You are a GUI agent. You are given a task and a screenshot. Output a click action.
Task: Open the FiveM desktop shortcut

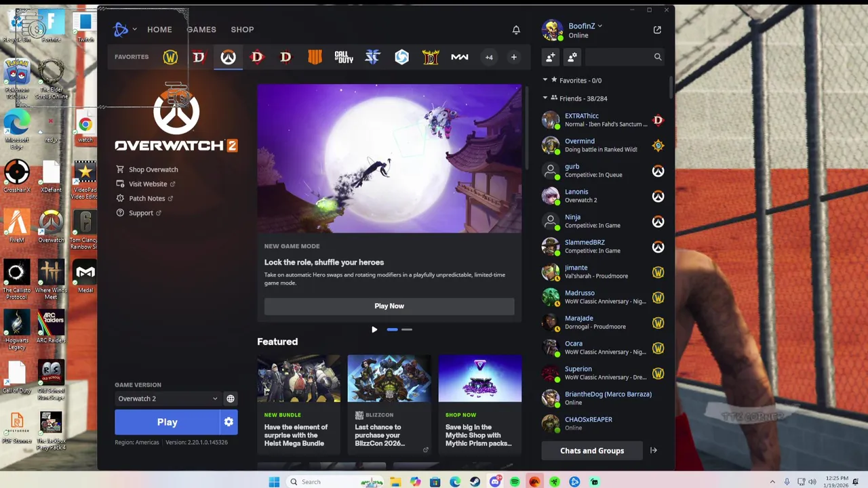pos(17,227)
